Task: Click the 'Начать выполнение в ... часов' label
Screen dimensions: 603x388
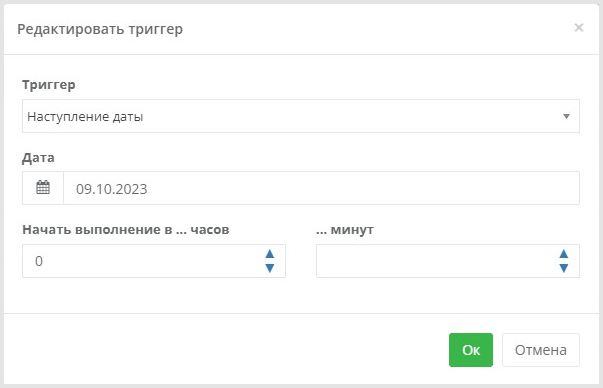Action: point(126,230)
